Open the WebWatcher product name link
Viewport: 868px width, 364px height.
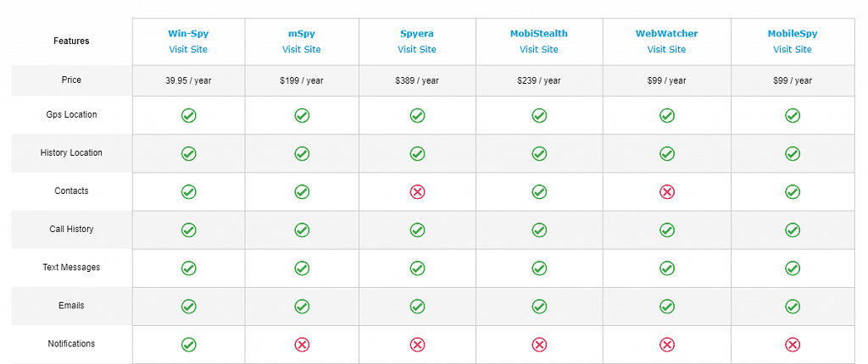[x=667, y=34]
